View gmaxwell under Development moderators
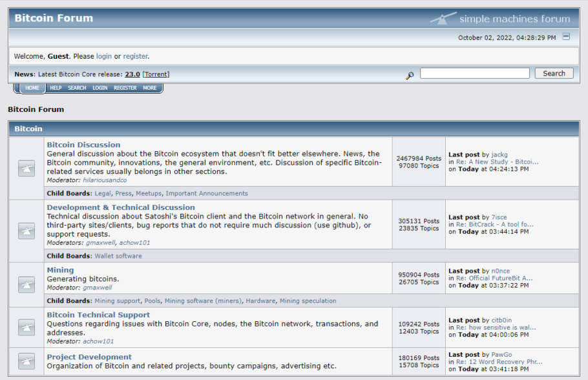 [x=101, y=243]
